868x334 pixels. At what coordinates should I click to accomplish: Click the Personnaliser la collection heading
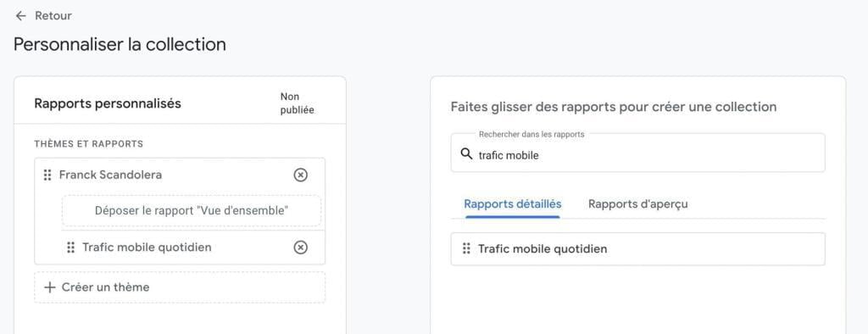pyautogui.click(x=120, y=44)
